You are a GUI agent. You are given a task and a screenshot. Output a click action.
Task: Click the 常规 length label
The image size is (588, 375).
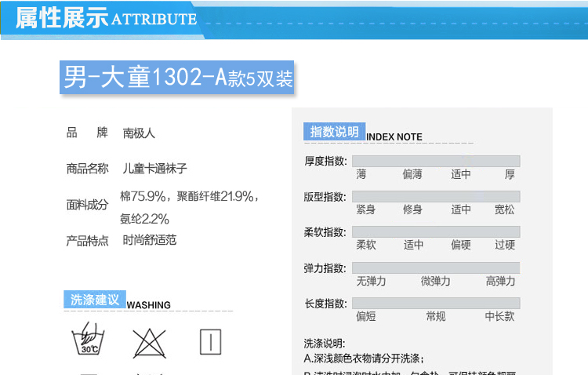pos(436,316)
